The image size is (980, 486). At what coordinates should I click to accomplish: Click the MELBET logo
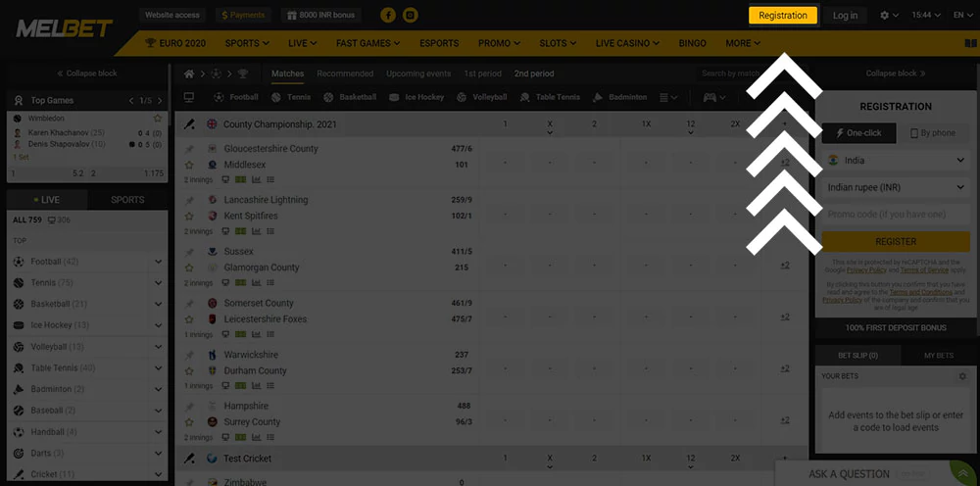pyautogui.click(x=65, y=28)
